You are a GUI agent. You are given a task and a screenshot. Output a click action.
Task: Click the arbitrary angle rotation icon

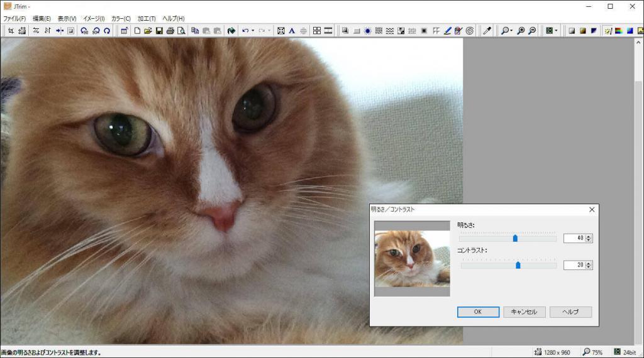tap(107, 31)
